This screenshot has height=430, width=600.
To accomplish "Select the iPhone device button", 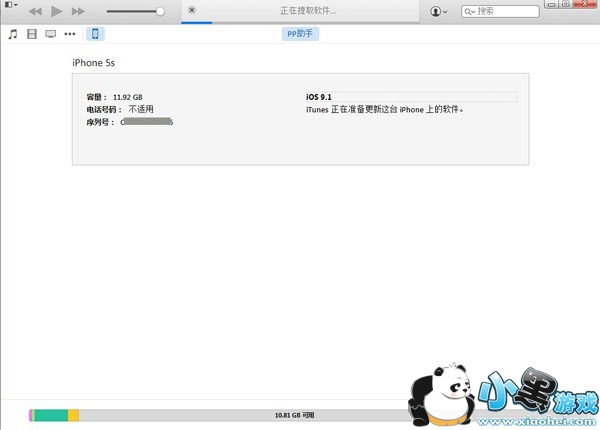I will 95,34.
